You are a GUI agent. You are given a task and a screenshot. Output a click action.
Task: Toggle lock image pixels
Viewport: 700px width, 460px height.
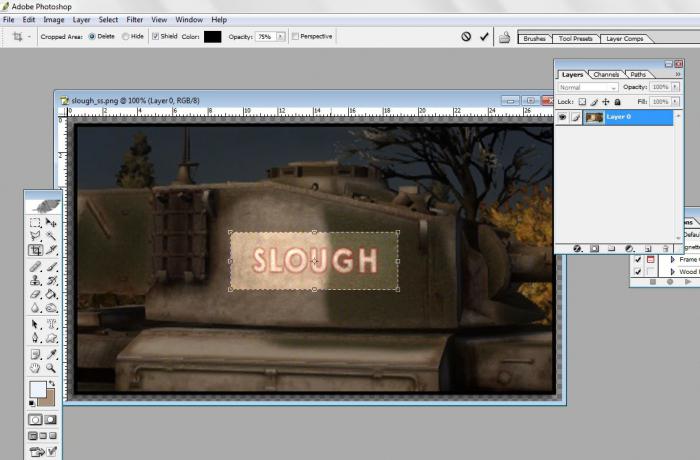click(x=594, y=102)
